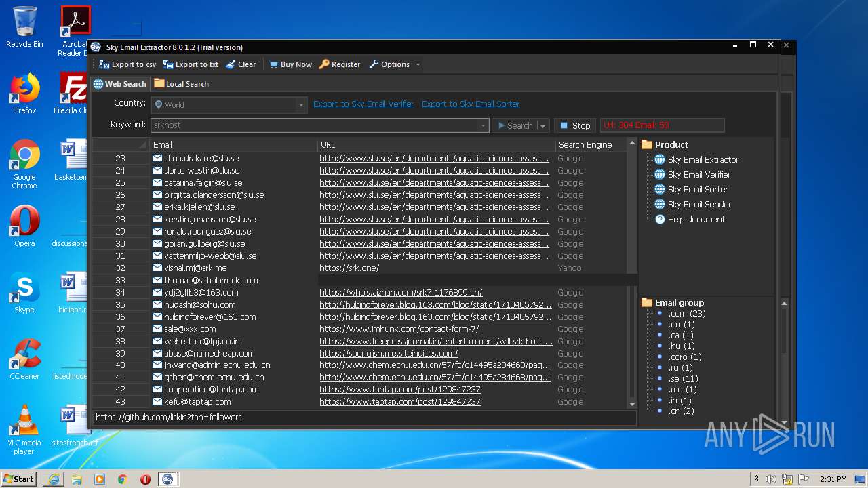Open the Start menu

coord(18,479)
